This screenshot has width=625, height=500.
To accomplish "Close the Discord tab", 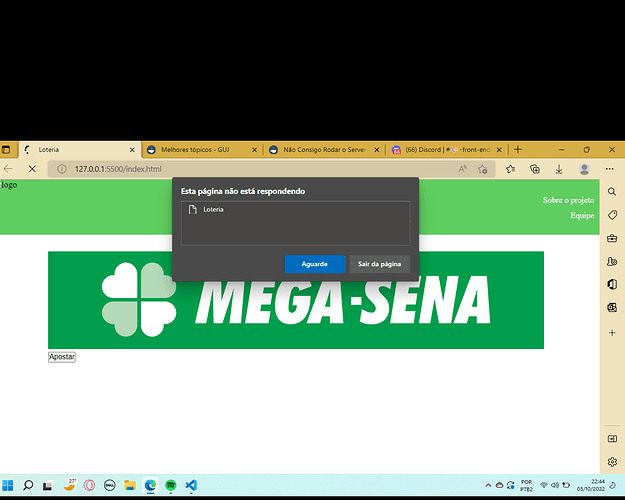I will coord(499,150).
